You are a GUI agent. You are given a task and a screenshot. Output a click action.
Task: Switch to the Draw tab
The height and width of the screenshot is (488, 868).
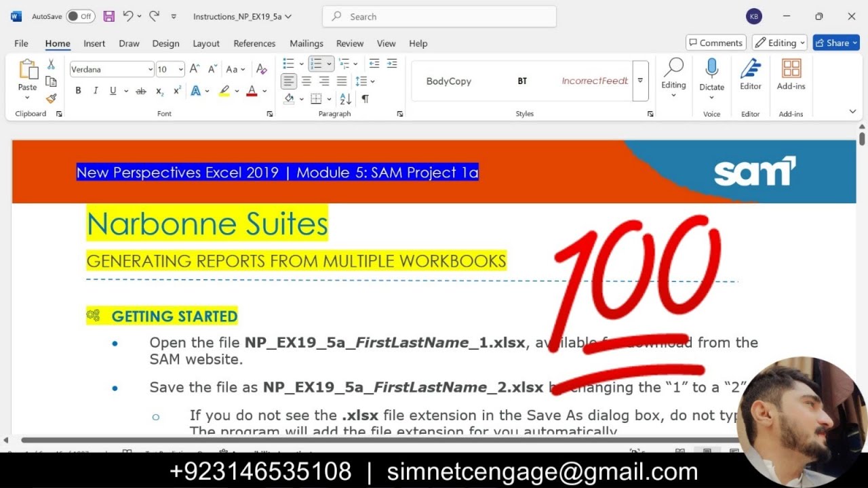click(x=129, y=43)
